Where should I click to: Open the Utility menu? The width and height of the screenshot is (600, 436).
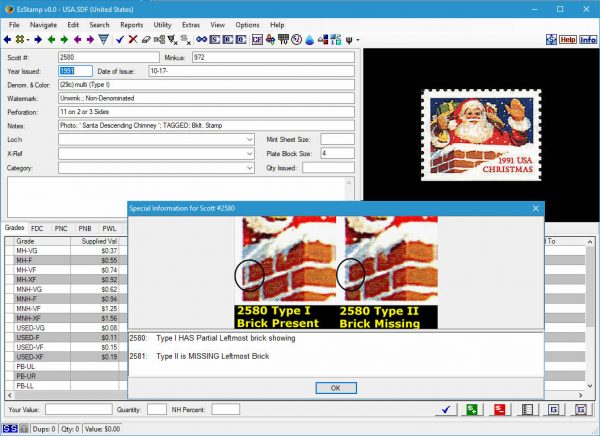pyautogui.click(x=163, y=22)
